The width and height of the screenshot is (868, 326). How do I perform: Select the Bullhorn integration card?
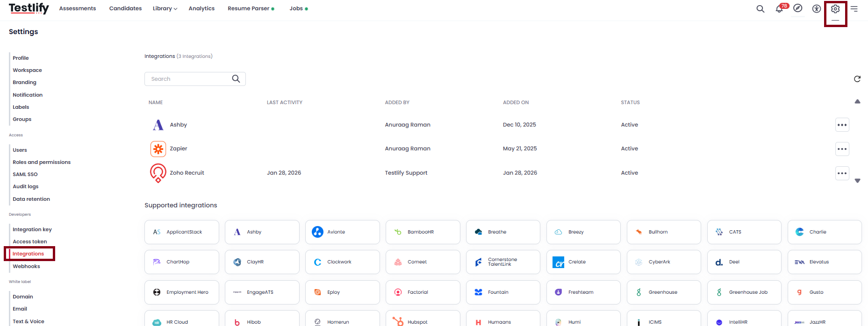tap(664, 232)
